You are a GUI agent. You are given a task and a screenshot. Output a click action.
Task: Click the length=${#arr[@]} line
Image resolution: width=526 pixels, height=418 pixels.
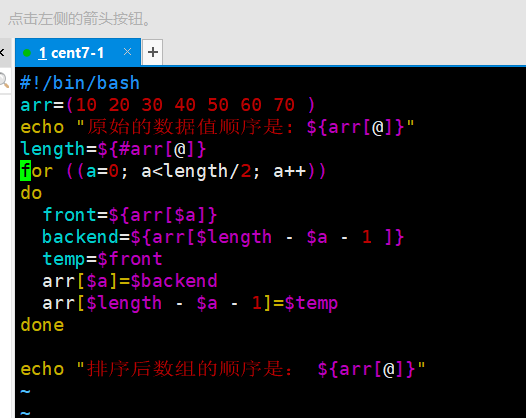(113, 149)
